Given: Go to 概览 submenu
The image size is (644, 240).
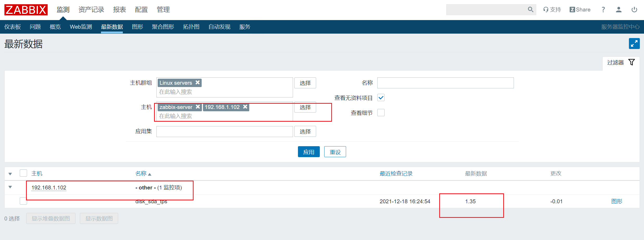Looking at the screenshot, I should click(x=55, y=27).
